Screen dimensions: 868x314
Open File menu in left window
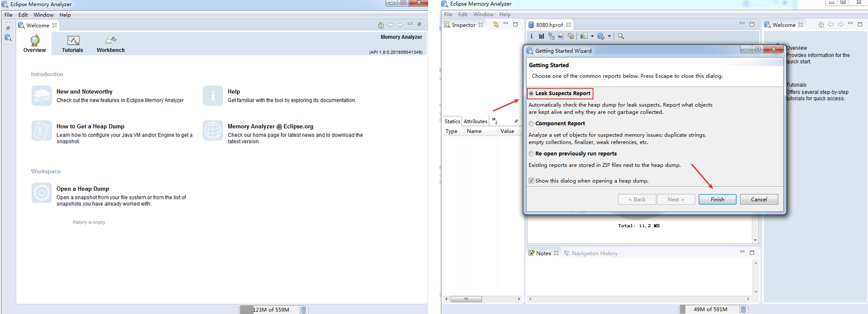pyautogui.click(x=9, y=15)
